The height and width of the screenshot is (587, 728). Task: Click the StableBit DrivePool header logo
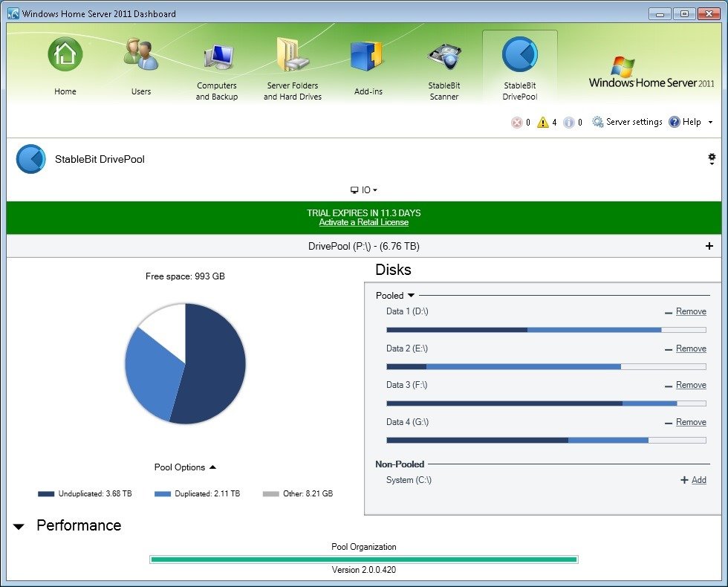30,159
